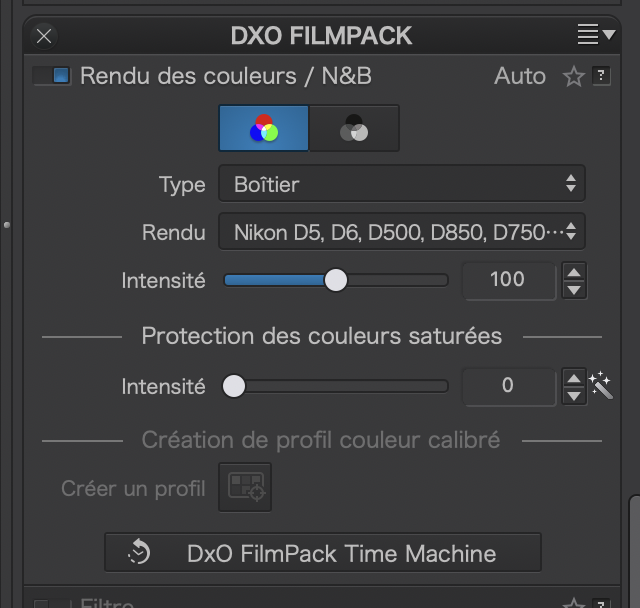640x608 pixels.
Task: Click the Créer un profil color chart button
Action: click(x=245, y=487)
